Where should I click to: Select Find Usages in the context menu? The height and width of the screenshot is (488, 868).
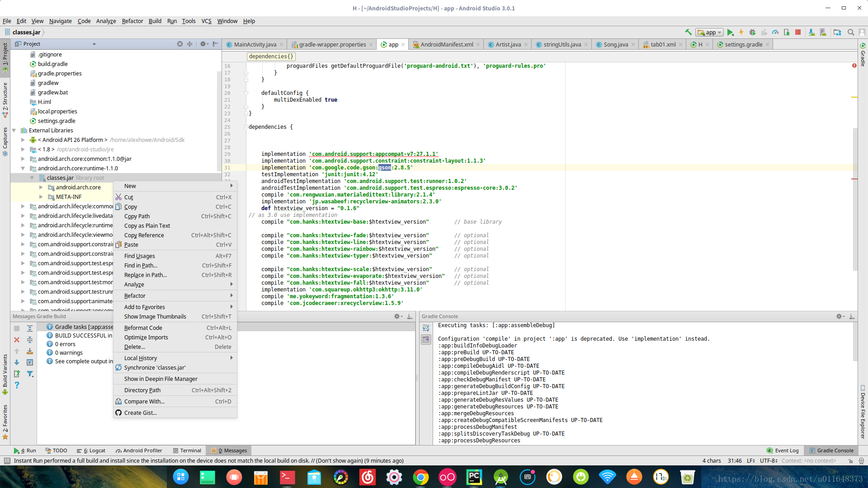pos(175,256)
